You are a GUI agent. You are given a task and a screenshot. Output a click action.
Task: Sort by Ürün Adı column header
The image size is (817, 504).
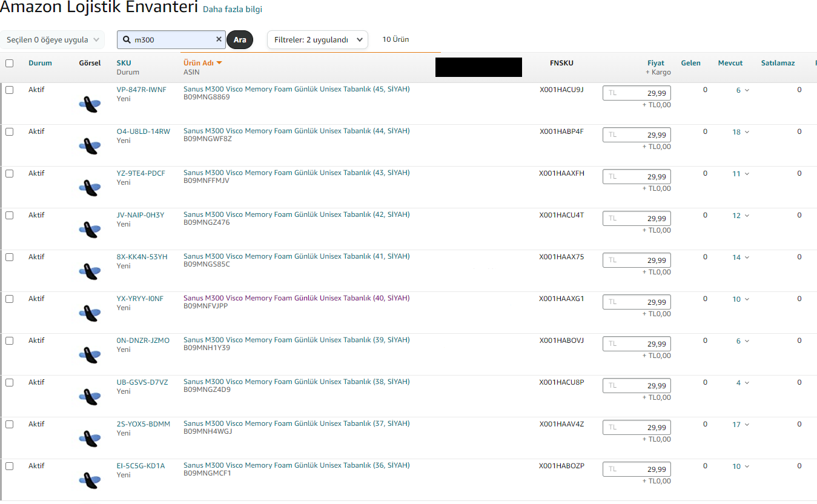[x=202, y=63]
